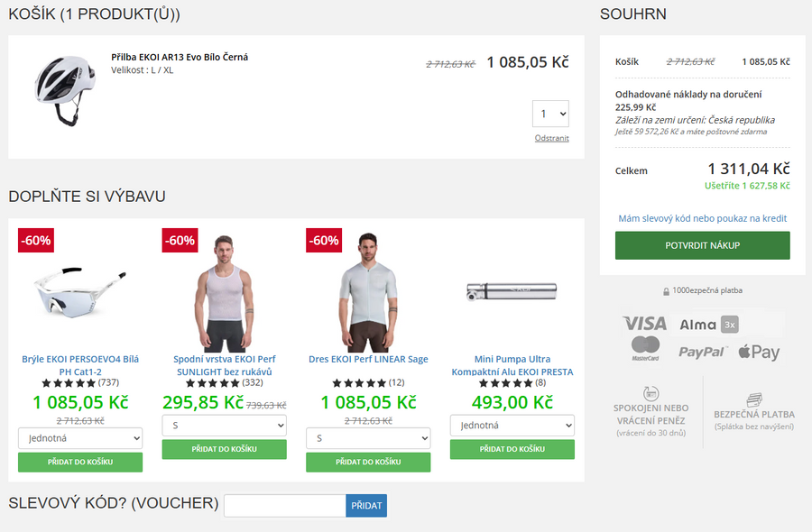Click the blue PŘIDAT voucher button

[x=366, y=506]
